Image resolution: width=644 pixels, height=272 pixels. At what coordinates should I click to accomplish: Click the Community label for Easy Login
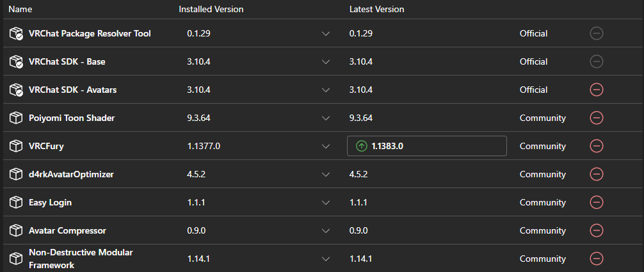[x=543, y=203]
